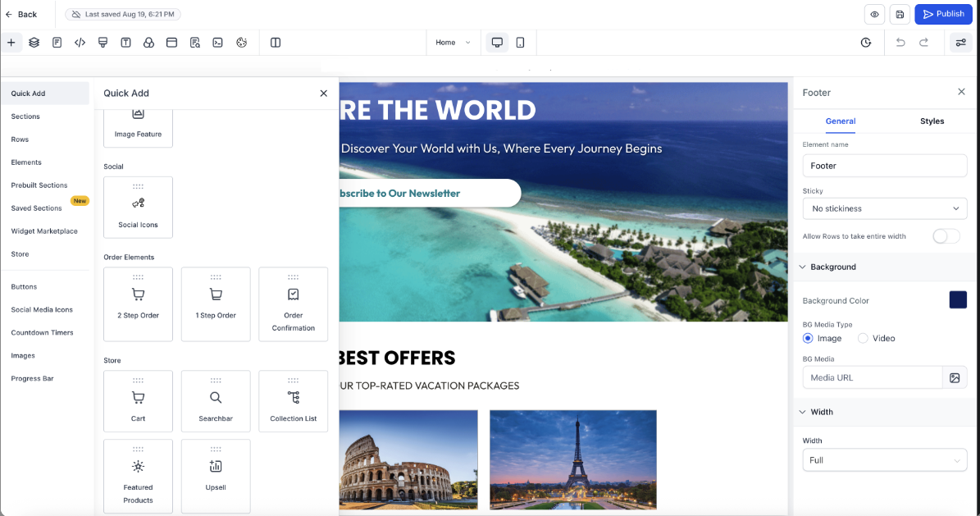This screenshot has height=516, width=980.
Task: Open the layers icon in toolbar
Action: click(x=34, y=43)
